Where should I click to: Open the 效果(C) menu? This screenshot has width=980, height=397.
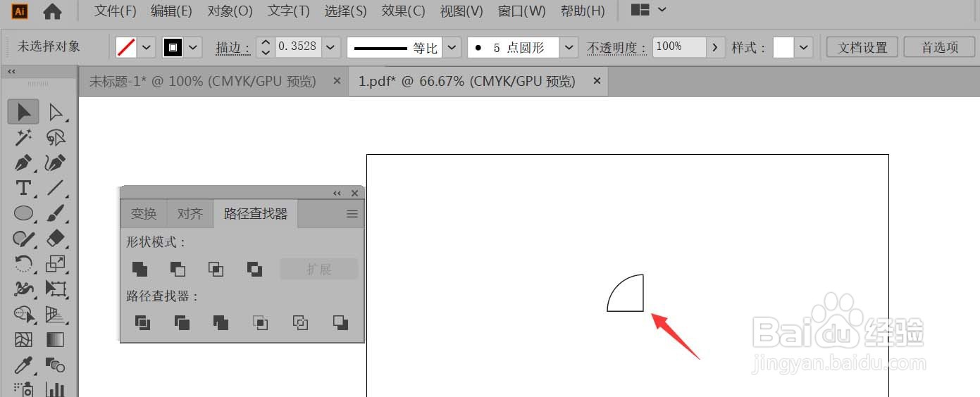403,11
